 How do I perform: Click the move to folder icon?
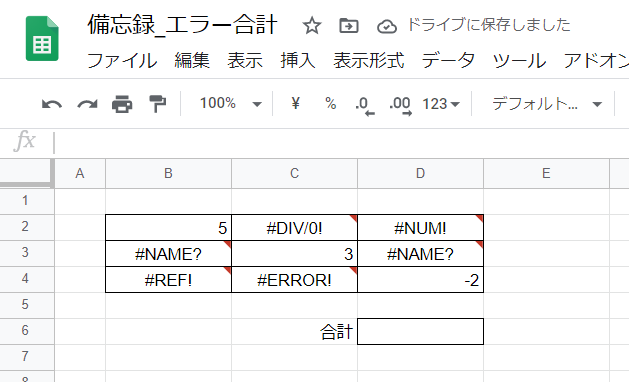point(349,26)
